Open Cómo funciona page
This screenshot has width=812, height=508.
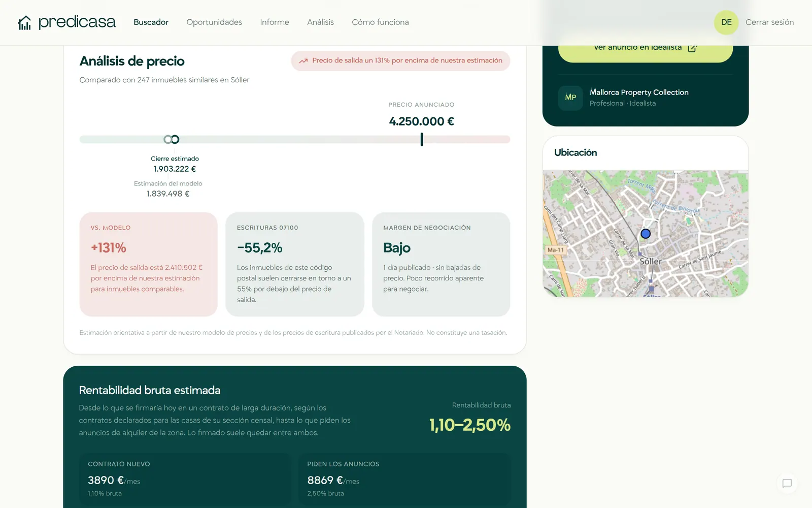pos(380,22)
